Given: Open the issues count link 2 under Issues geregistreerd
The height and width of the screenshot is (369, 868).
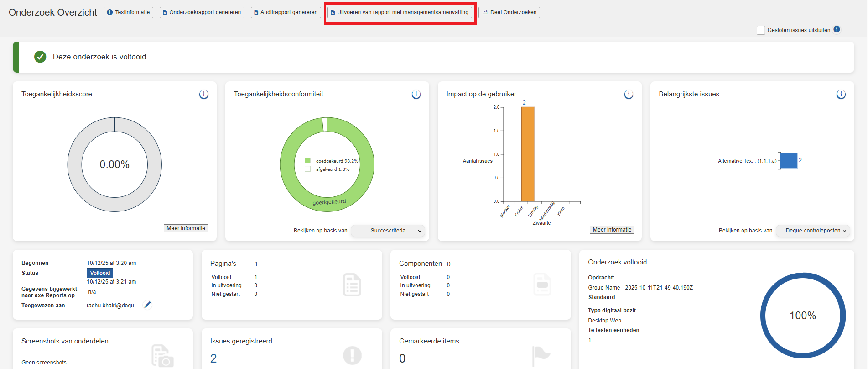Looking at the screenshot, I should 213,358.
